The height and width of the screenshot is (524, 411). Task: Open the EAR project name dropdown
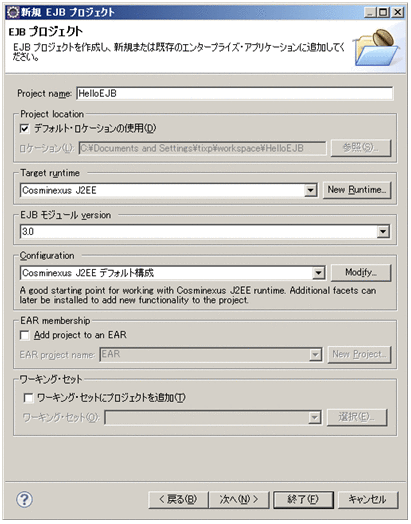[315, 354]
